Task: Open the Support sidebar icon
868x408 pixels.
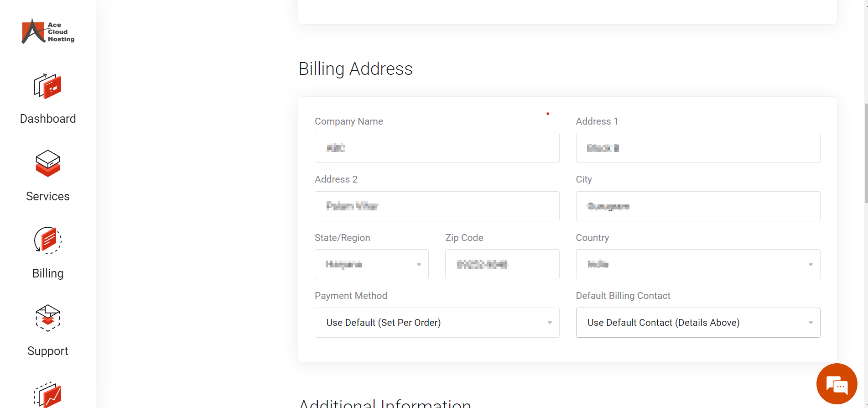Action: point(48,318)
